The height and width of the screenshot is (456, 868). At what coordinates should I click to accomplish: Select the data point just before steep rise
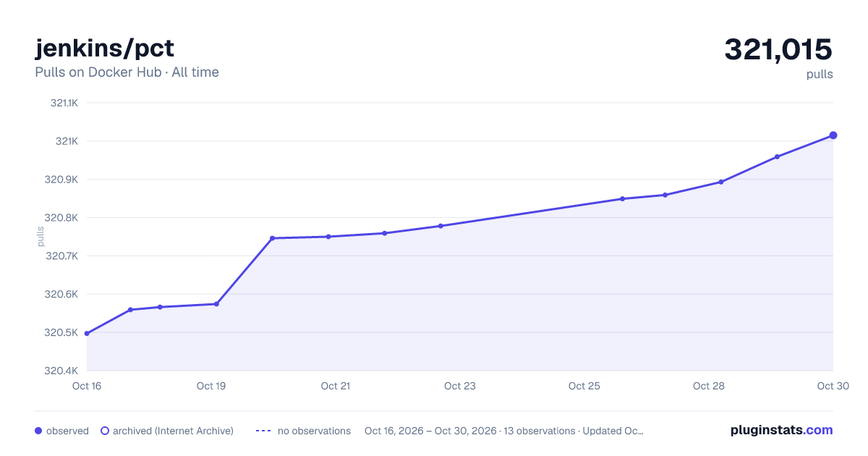[x=216, y=304]
